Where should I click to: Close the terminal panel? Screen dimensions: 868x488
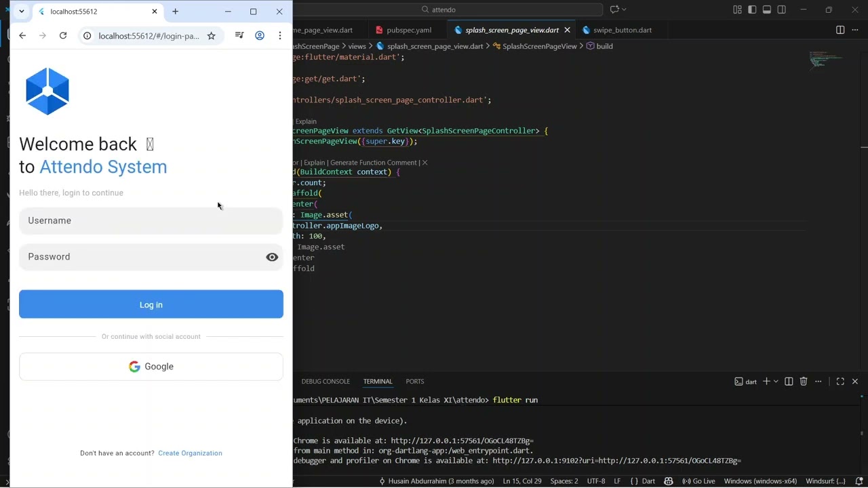pos(855,382)
